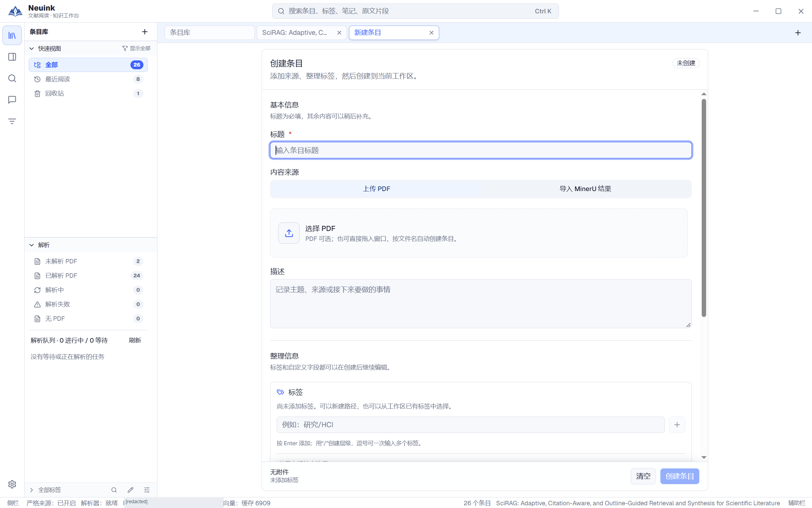812x508 pixels.
Task: Close the 新建条目 tab
Action: [x=431, y=33]
